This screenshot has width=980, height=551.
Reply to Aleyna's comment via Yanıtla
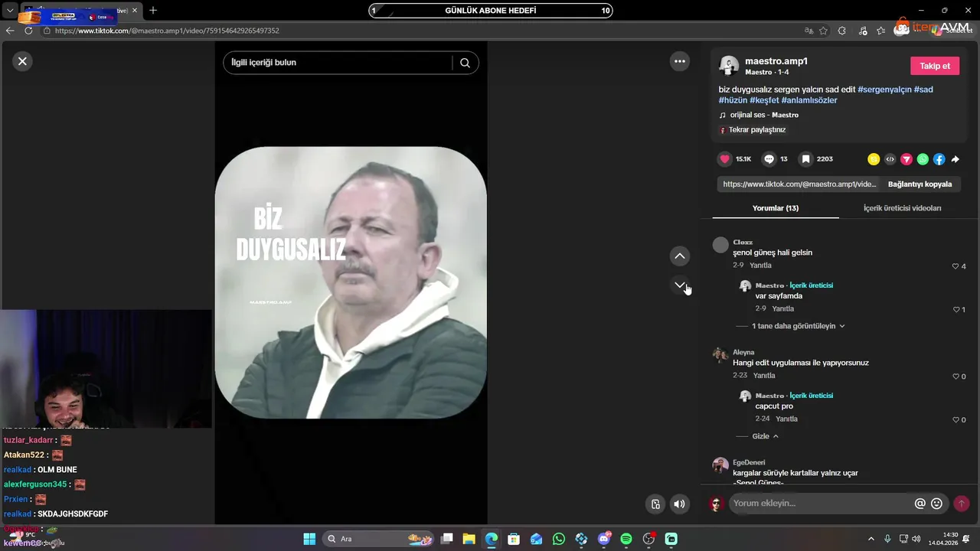(x=764, y=376)
